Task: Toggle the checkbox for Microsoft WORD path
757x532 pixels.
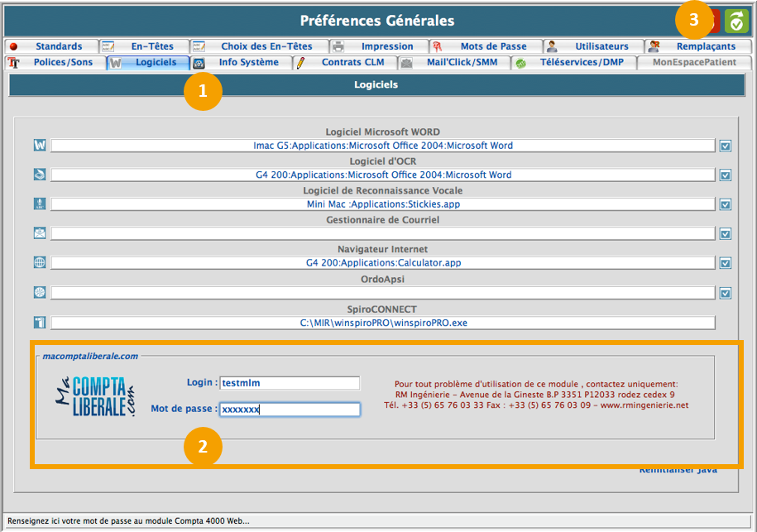Action: [725, 146]
